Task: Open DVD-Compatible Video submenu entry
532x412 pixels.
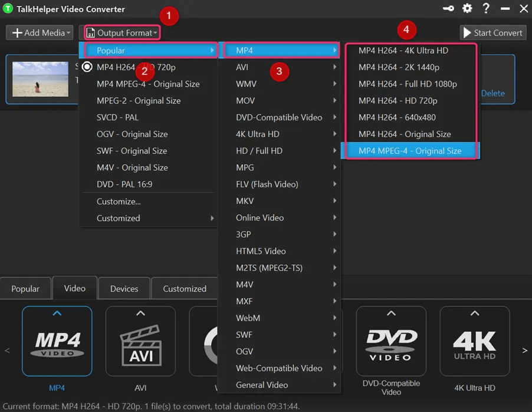Action: pos(280,117)
